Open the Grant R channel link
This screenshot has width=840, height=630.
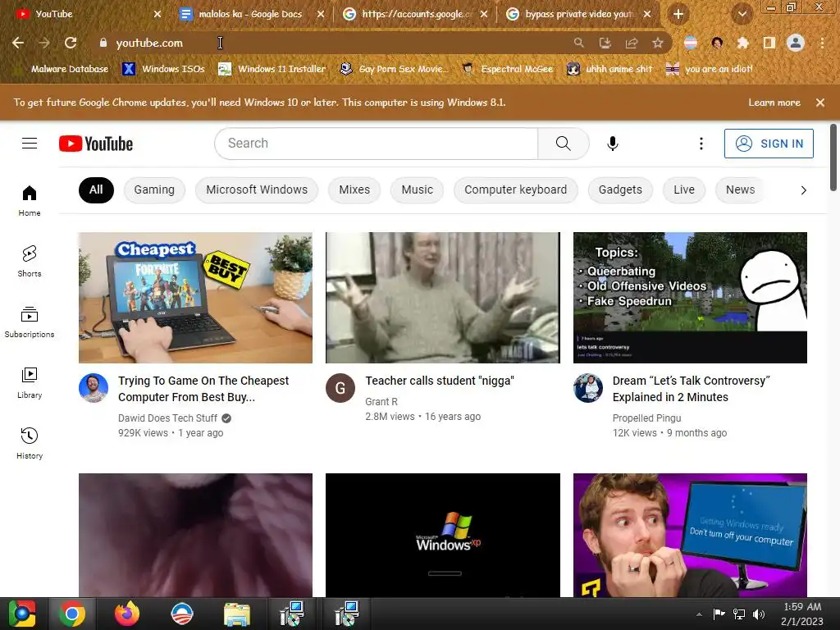[x=381, y=401]
